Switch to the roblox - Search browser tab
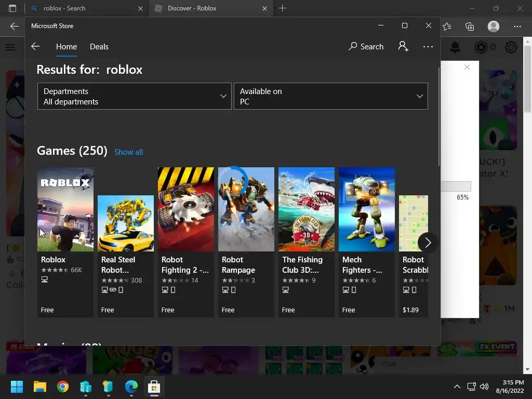532x399 pixels. pos(87,8)
